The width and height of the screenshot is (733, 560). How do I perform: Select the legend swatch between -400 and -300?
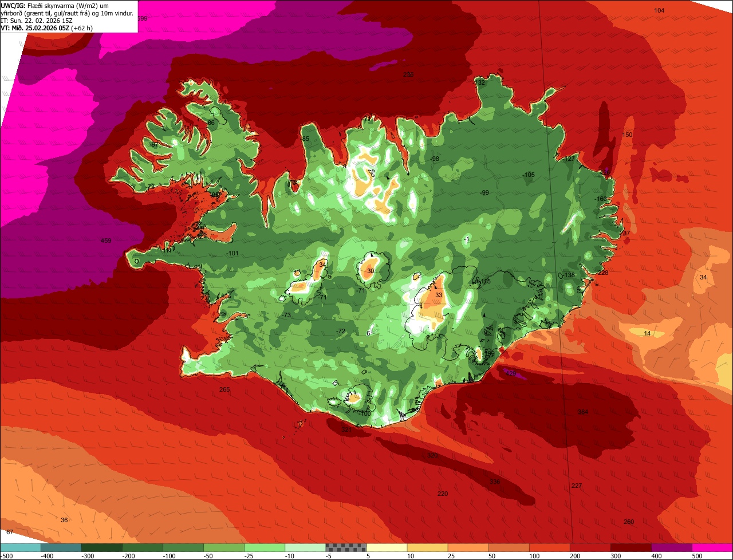[61, 547]
